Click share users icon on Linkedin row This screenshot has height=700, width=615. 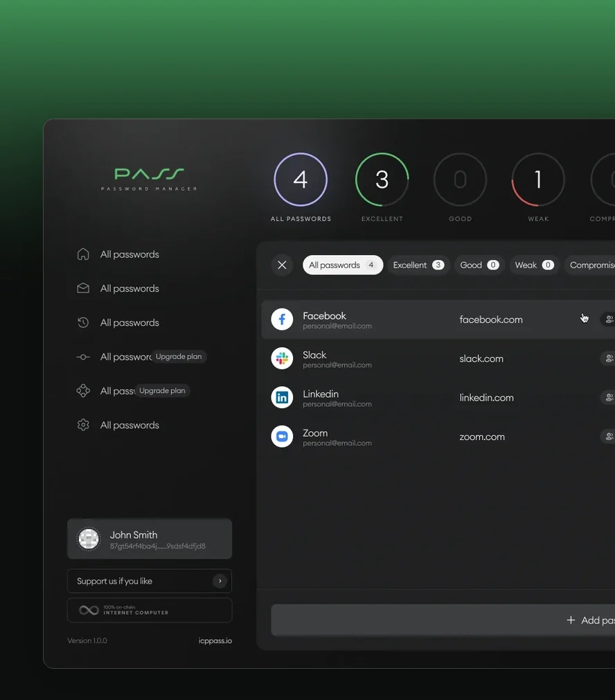(x=609, y=397)
